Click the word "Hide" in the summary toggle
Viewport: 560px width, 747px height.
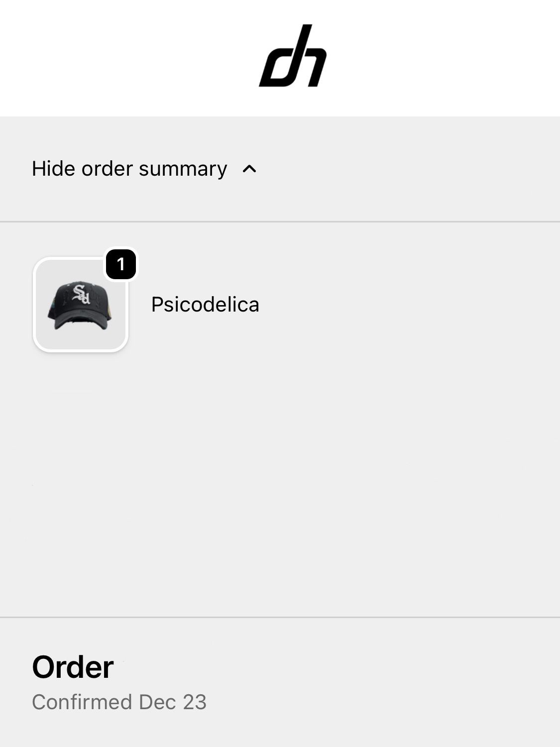click(53, 169)
